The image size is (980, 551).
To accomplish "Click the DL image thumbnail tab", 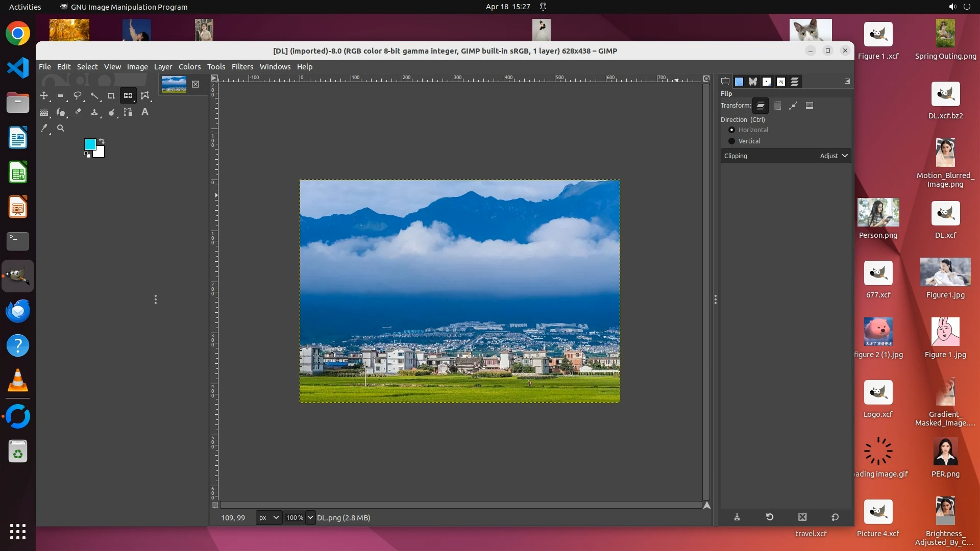I will [x=174, y=84].
